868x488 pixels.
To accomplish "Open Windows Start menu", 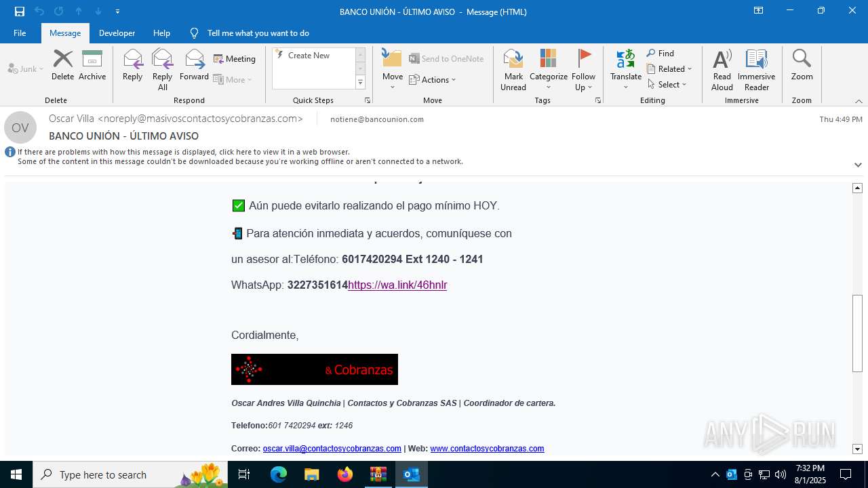I will [16, 474].
